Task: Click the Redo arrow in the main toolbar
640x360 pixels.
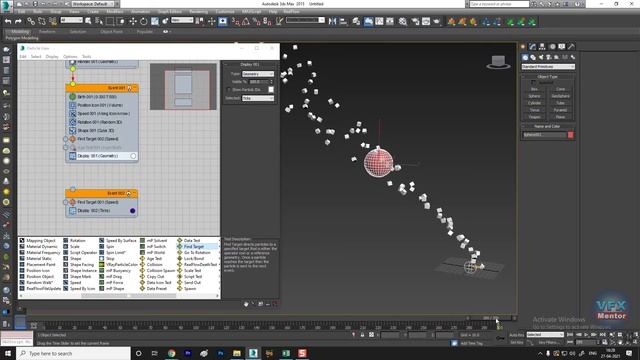Action: tap(18, 21)
